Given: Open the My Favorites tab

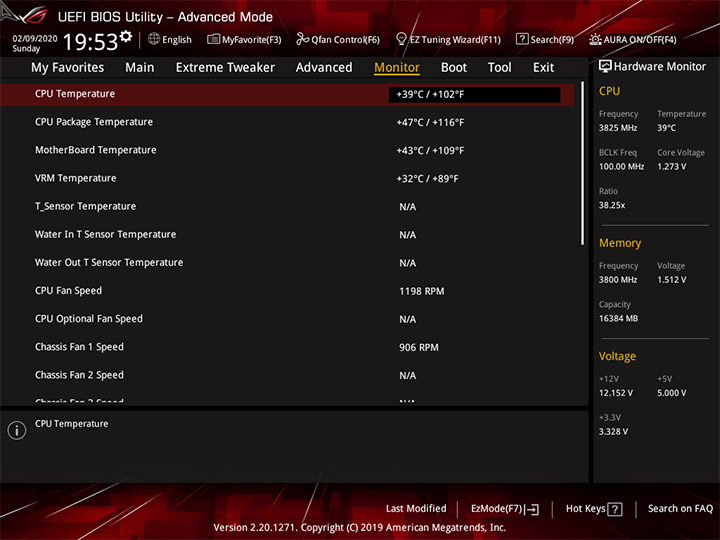Looking at the screenshot, I should click(68, 68).
